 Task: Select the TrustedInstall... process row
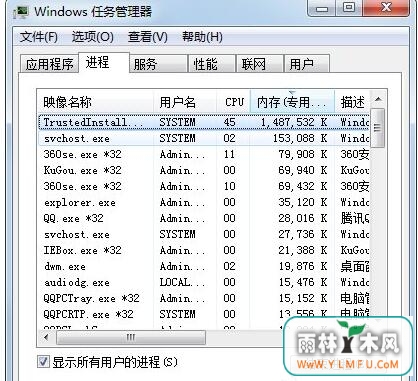point(203,122)
